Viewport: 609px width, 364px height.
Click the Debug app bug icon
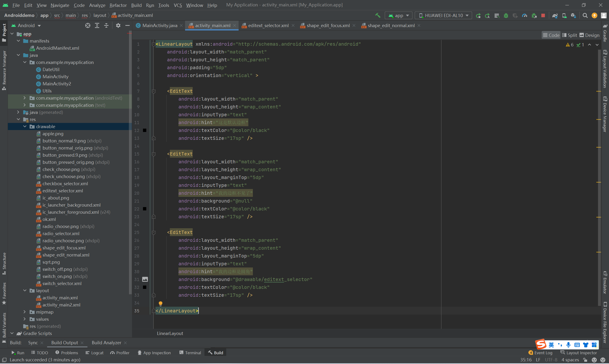point(506,15)
